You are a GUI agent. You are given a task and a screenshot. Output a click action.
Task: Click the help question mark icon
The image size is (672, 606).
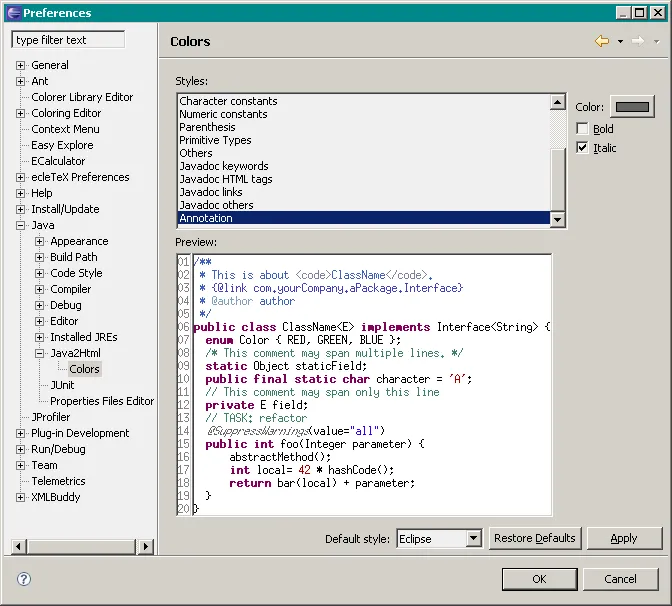[24, 579]
